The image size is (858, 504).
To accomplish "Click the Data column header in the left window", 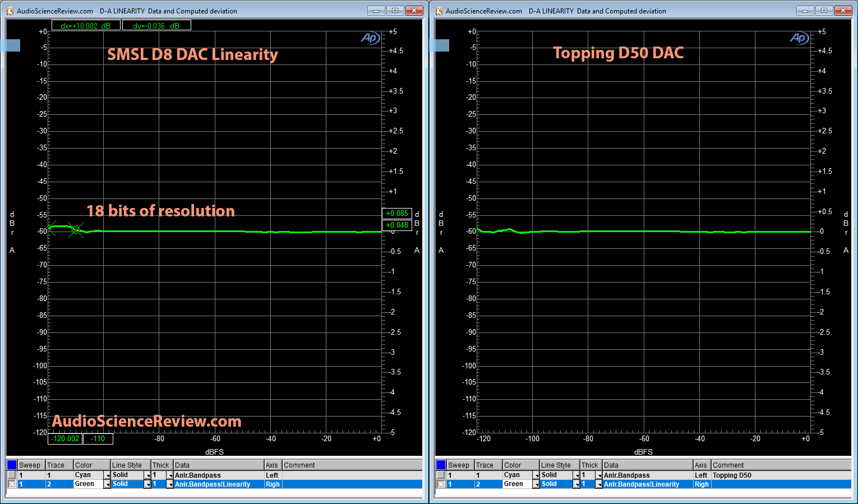I will 219,465.
